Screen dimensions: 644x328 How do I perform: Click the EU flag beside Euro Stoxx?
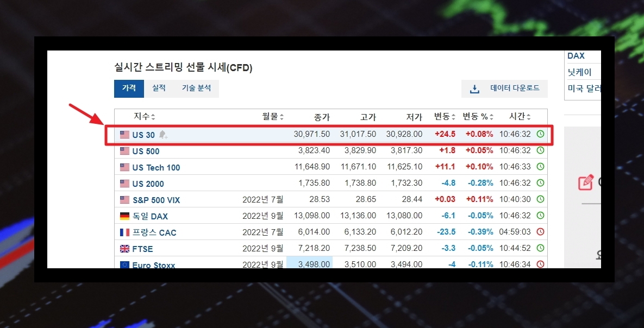tap(124, 265)
